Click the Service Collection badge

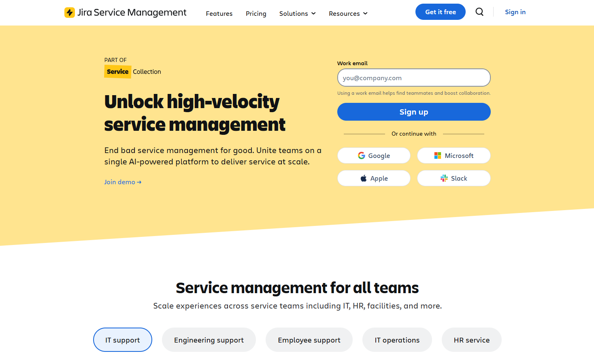(133, 72)
